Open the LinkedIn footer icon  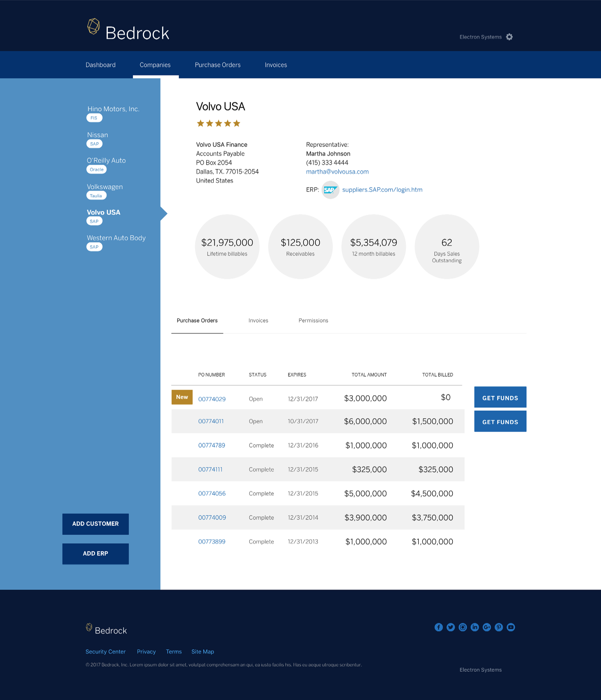475,627
